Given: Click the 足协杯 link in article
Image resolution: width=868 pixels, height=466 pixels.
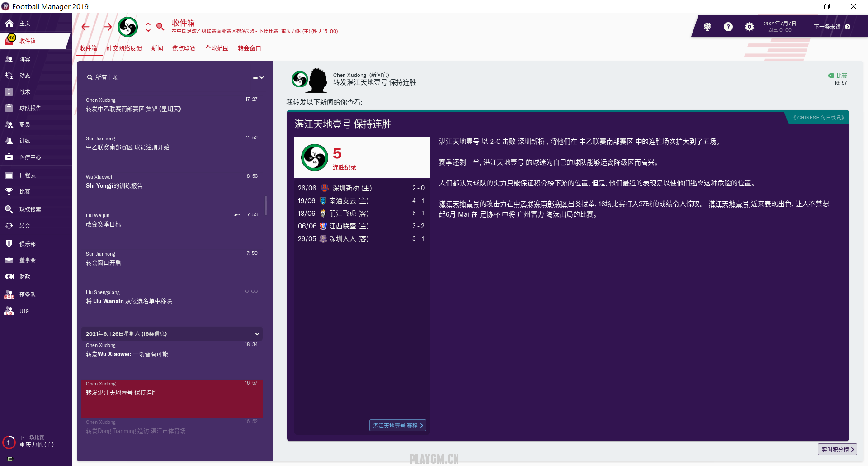Looking at the screenshot, I should [x=490, y=214].
